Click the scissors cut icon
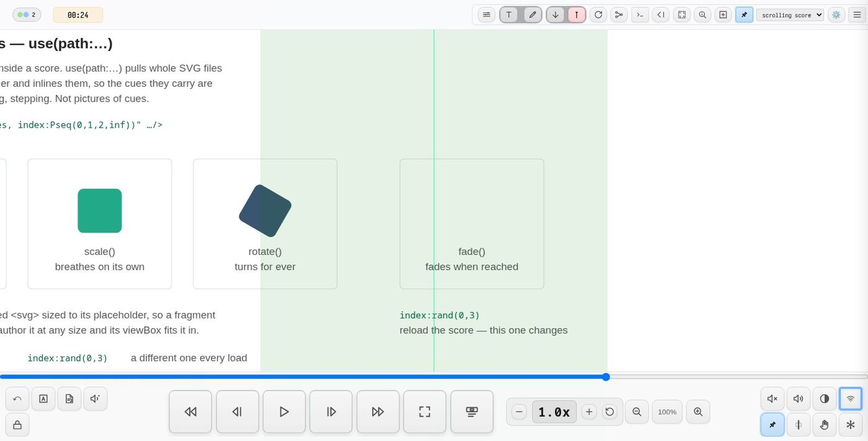This screenshot has height=441, width=868. [x=619, y=15]
